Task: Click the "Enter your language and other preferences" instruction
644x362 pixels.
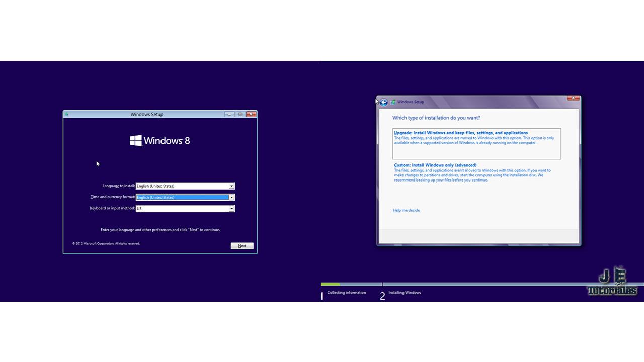Action: click(160, 230)
